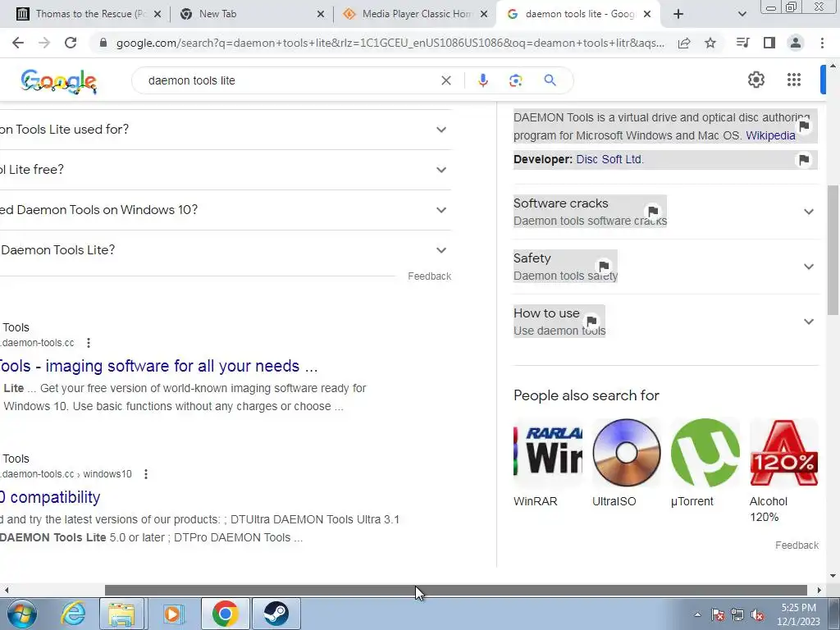Flag the Developer Disc Soft info
Screen dimensions: 840x630
tap(804, 160)
